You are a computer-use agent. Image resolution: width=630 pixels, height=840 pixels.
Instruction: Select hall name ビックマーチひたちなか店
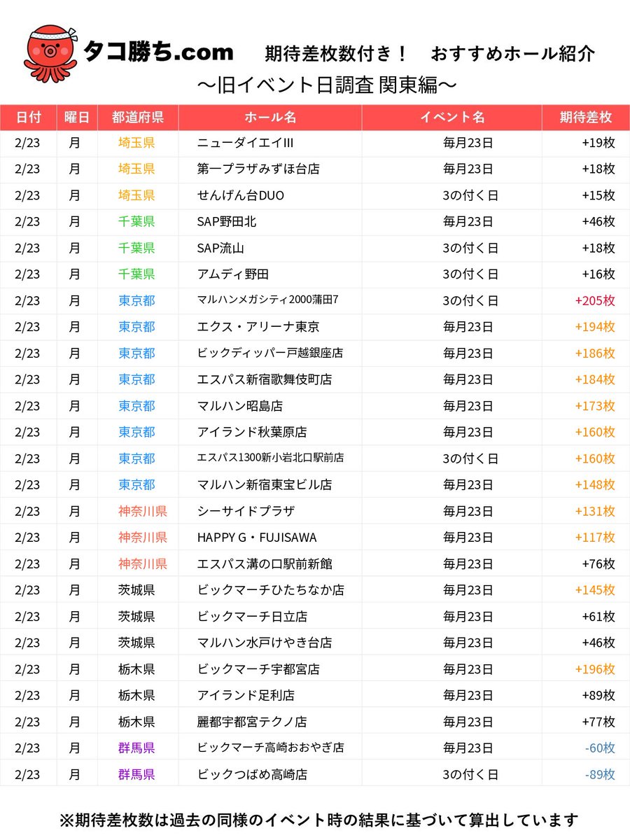[x=271, y=590]
